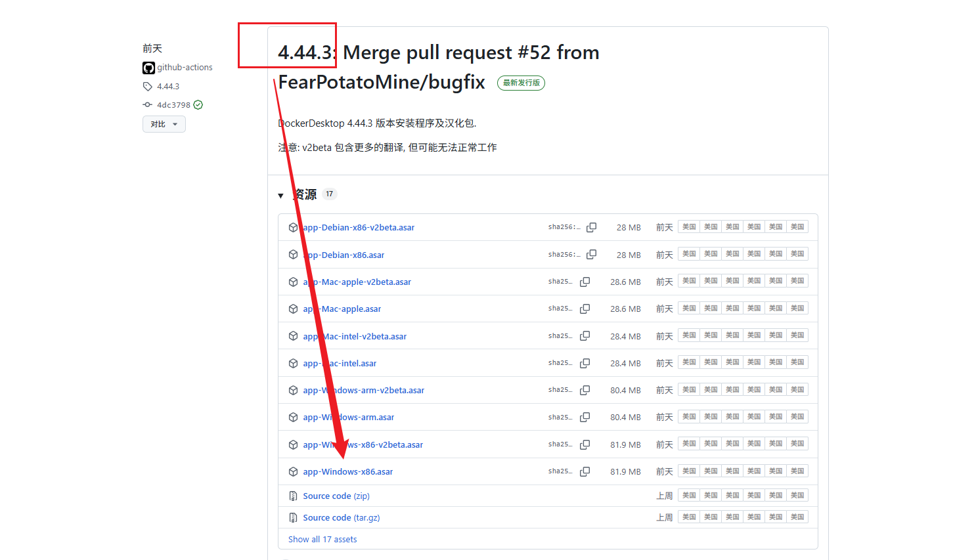Copy SHA256 of app-Debian-x86.asar
This screenshot has height=560, width=953.
coord(591,254)
